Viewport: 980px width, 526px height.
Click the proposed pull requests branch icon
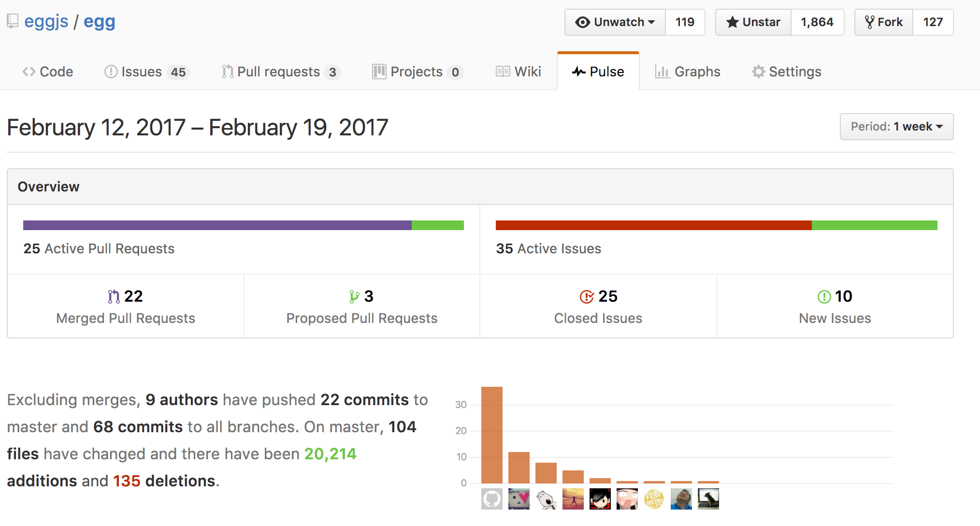pos(354,296)
